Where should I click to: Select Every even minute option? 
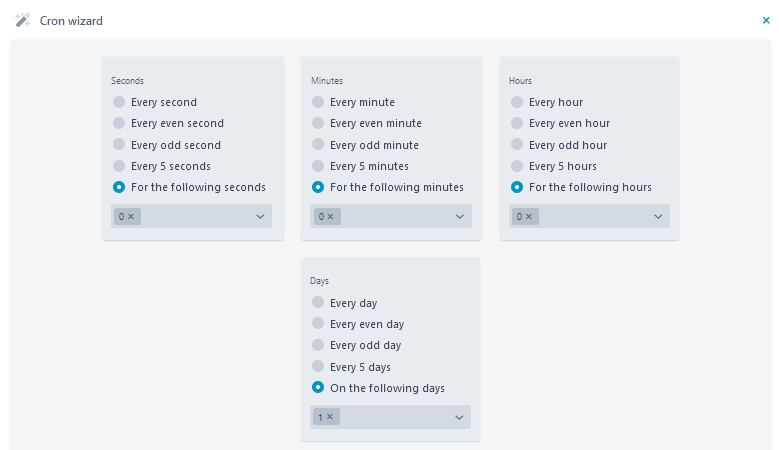[x=318, y=123]
